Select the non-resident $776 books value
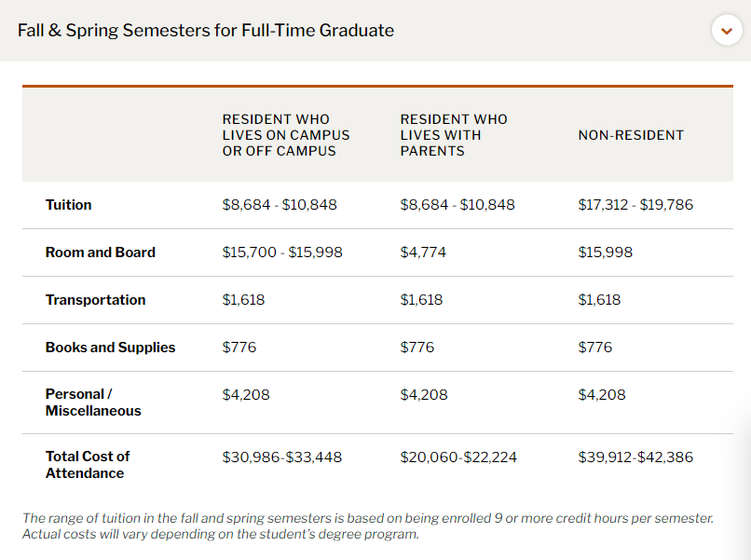The width and height of the screenshot is (751, 560). click(x=595, y=348)
